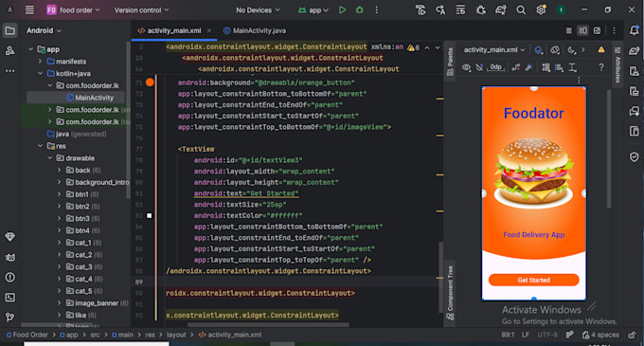
Task: Switch editor to Split view
Action: pos(582,30)
